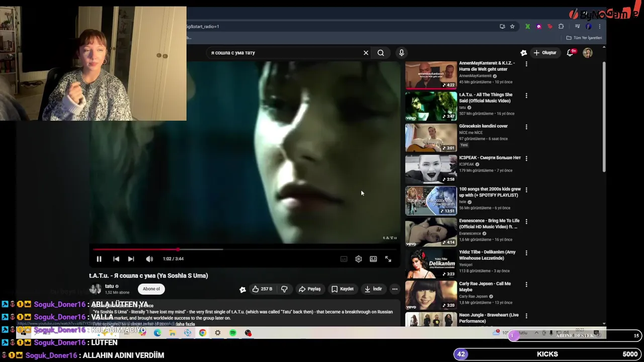Open the 'tatu' channel name link
This screenshot has height=362, width=644.
[109, 286]
